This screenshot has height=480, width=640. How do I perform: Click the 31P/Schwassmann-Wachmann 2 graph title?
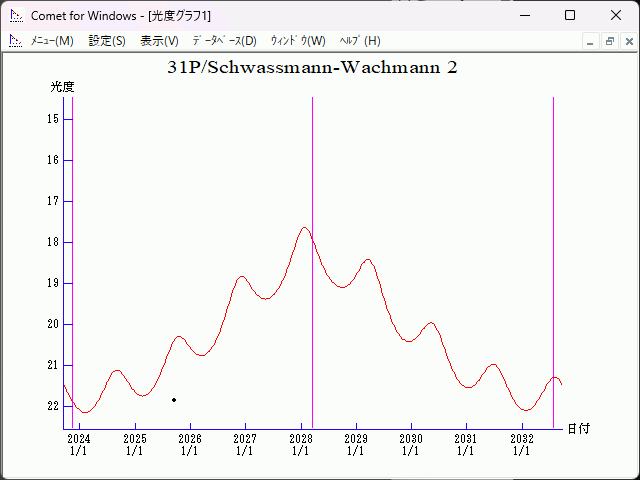(312, 68)
